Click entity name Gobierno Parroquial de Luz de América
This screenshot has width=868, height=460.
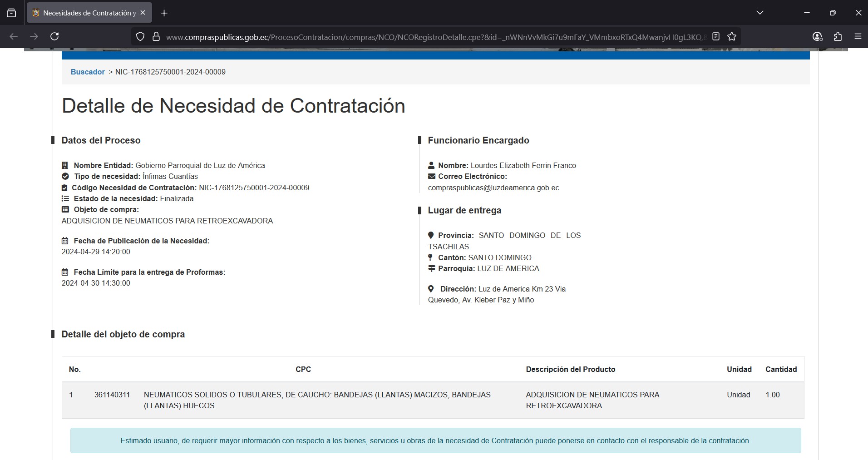(200, 165)
